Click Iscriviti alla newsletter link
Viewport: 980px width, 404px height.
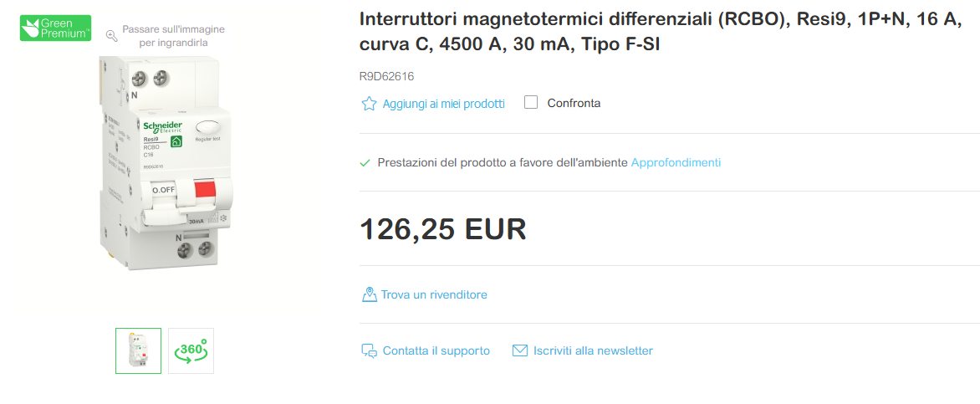tap(593, 350)
